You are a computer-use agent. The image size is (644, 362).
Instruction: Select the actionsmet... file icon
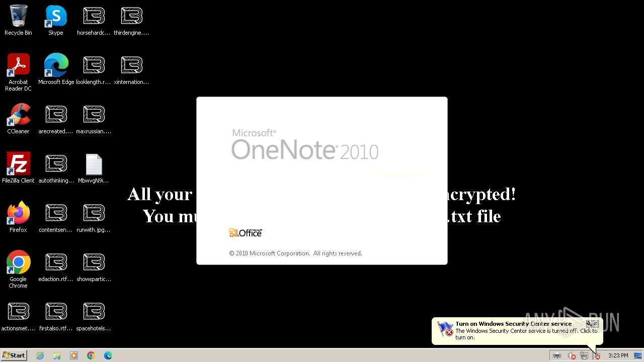tap(18, 316)
